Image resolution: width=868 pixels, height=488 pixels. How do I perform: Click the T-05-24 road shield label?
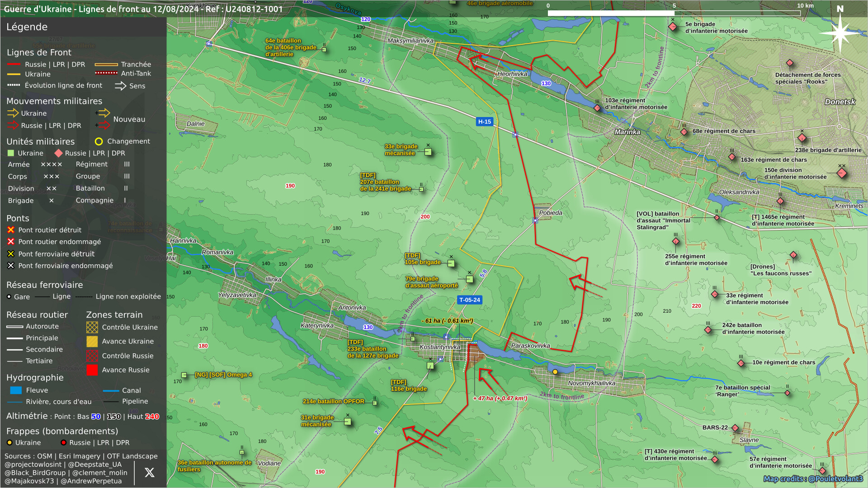tap(469, 300)
